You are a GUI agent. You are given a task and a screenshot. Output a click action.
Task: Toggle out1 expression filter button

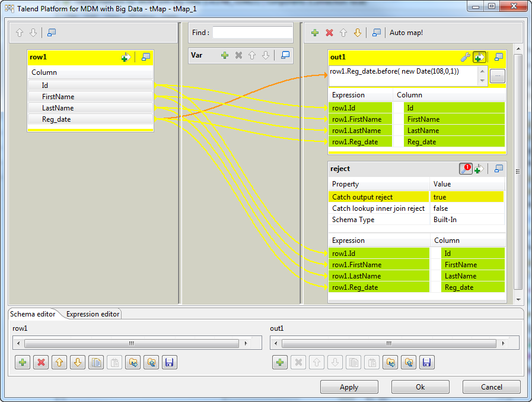(x=479, y=57)
